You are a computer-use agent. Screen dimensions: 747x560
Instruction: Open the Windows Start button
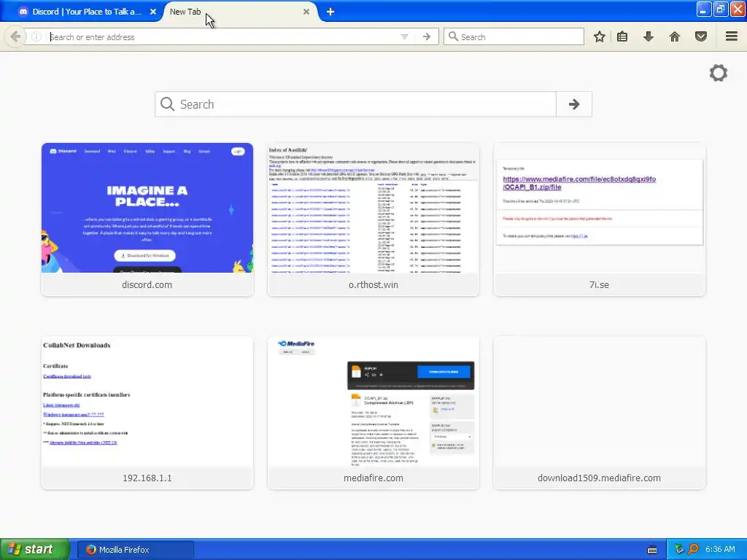pos(34,550)
